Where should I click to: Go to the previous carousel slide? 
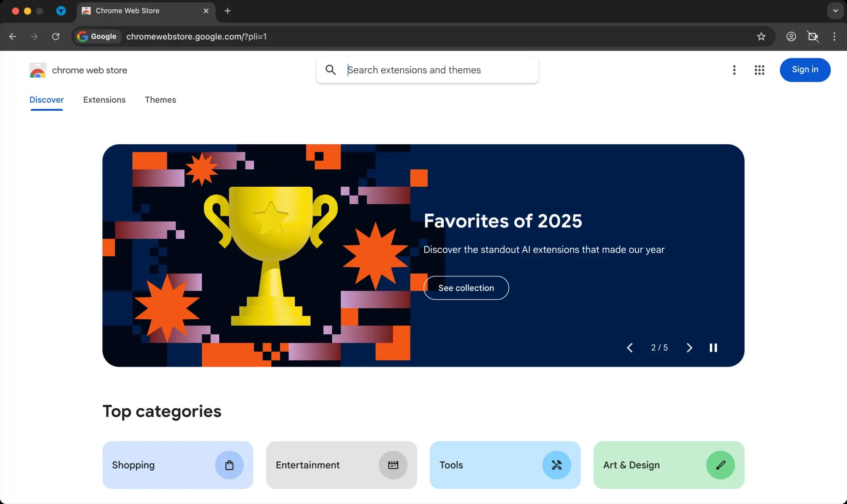coord(630,348)
